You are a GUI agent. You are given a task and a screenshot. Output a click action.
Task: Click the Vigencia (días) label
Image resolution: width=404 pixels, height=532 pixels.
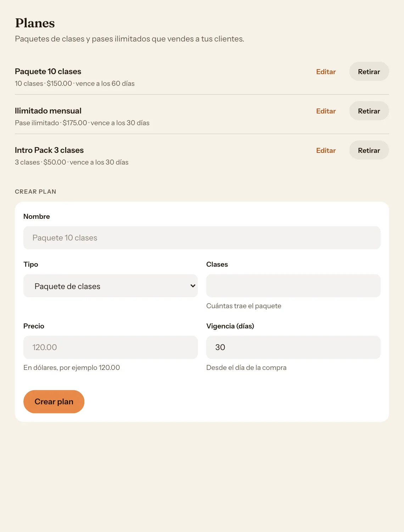230,326
